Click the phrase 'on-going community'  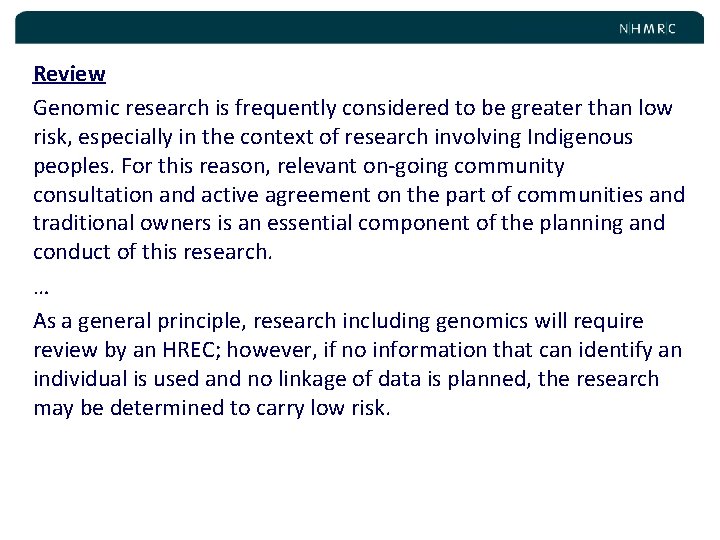[x=464, y=166]
